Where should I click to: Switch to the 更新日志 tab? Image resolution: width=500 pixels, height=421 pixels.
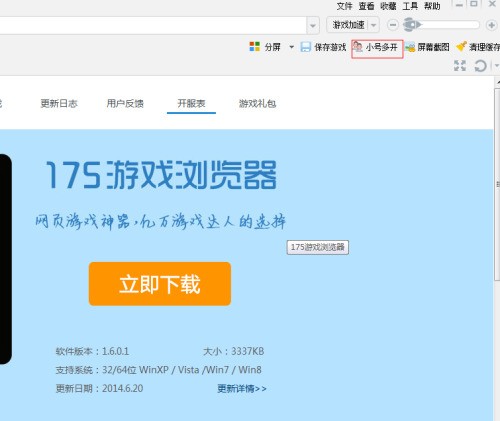point(59,103)
